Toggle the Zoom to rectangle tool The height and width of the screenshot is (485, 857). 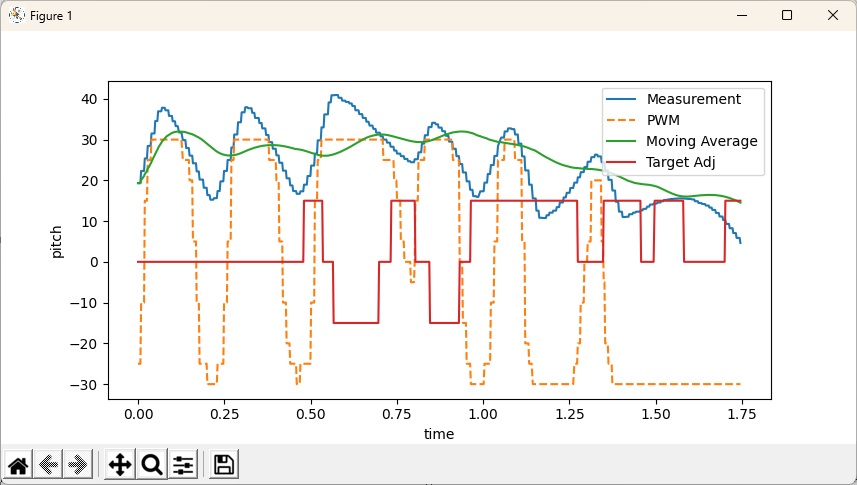(x=152, y=464)
